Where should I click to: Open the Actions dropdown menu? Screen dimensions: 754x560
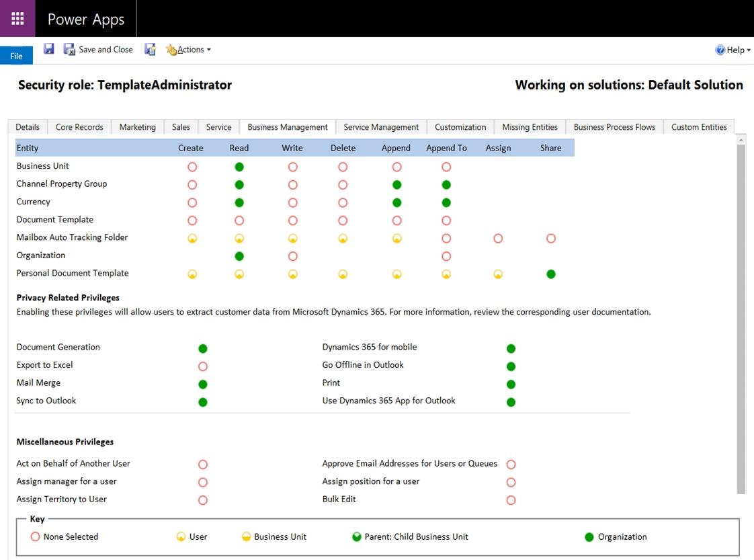pos(188,49)
